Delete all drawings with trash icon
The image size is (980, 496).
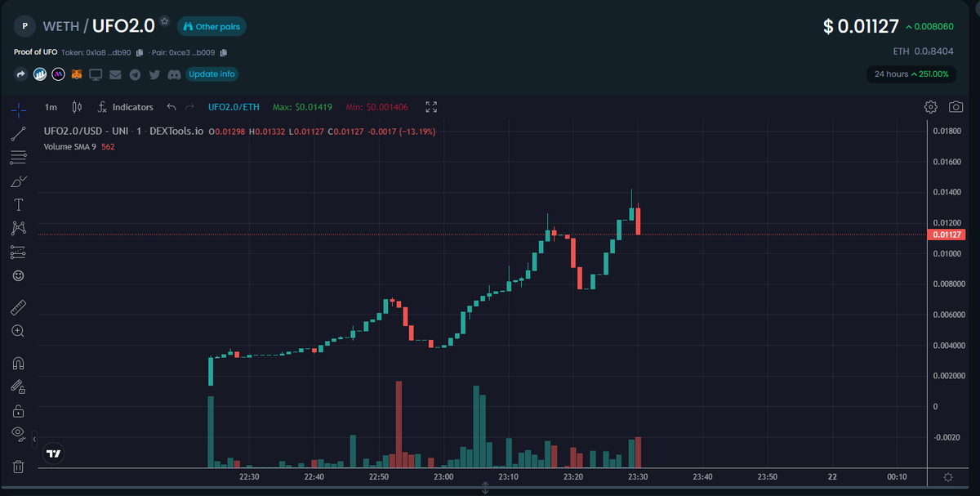tap(18, 467)
